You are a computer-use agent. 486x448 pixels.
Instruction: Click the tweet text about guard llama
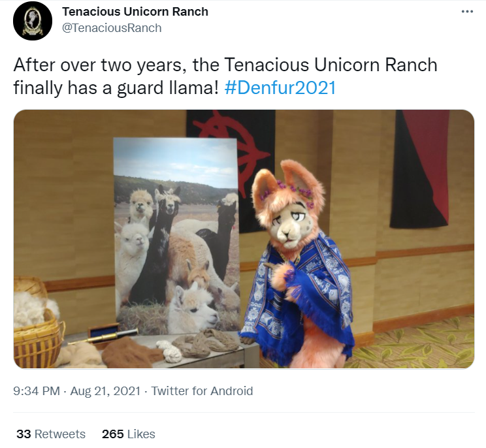225,76
